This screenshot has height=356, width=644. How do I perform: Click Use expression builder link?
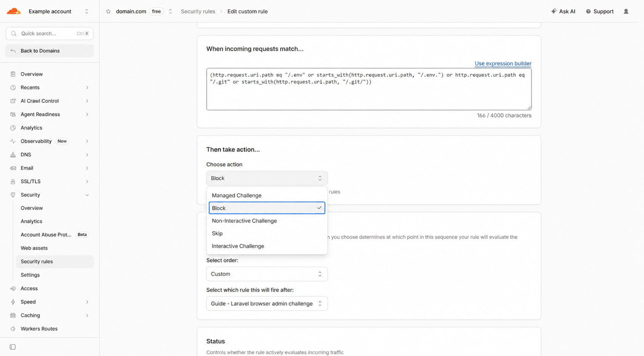(x=503, y=63)
